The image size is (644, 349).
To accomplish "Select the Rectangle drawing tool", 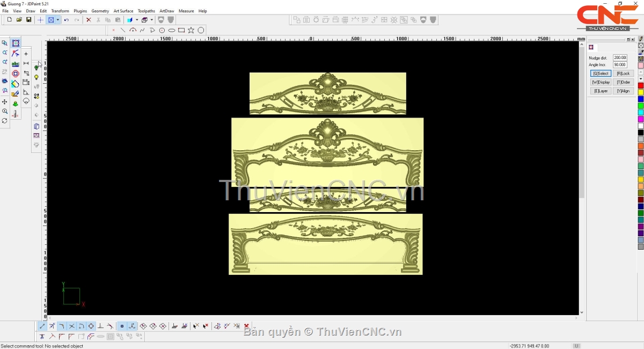I will point(181,30).
